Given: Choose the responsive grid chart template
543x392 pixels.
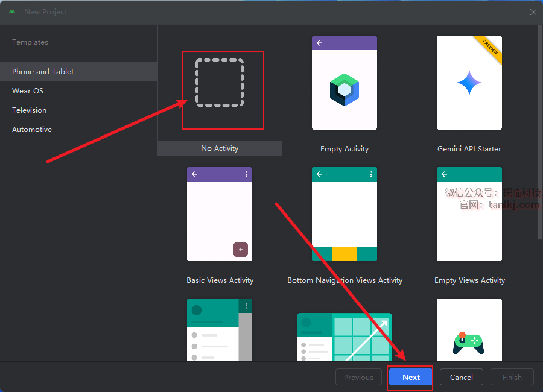Looking at the screenshot, I should 344,337.
